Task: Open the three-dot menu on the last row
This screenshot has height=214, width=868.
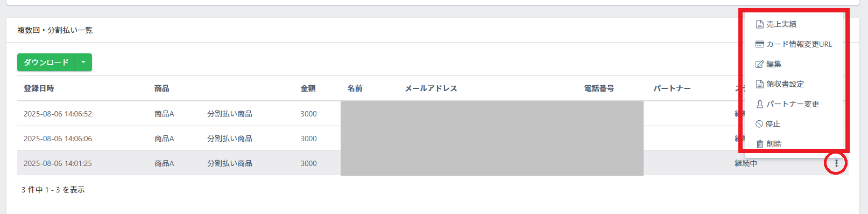Action: (x=836, y=163)
